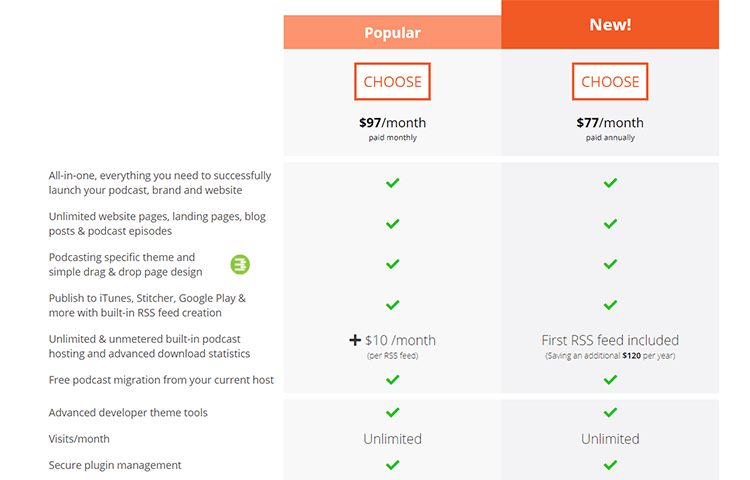Image resolution: width=750 pixels, height=480 pixels.
Task: Click the plus icon beside $10 /month
Action: point(355,340)
